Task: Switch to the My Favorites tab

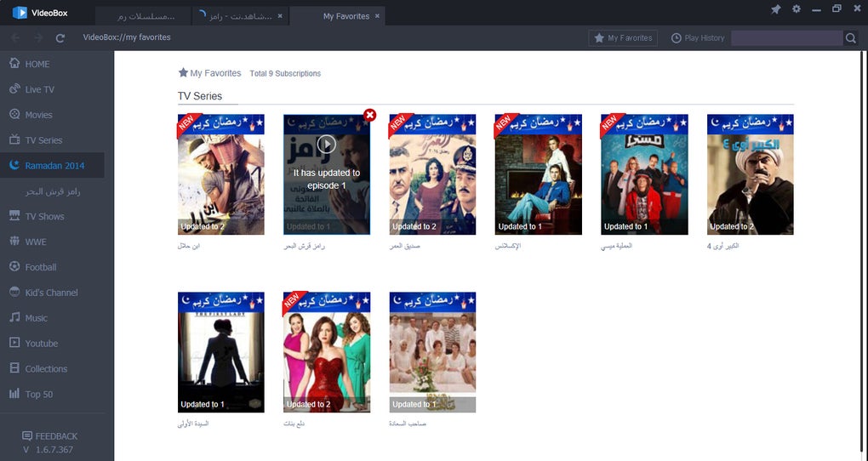Action: pos(337,16)
